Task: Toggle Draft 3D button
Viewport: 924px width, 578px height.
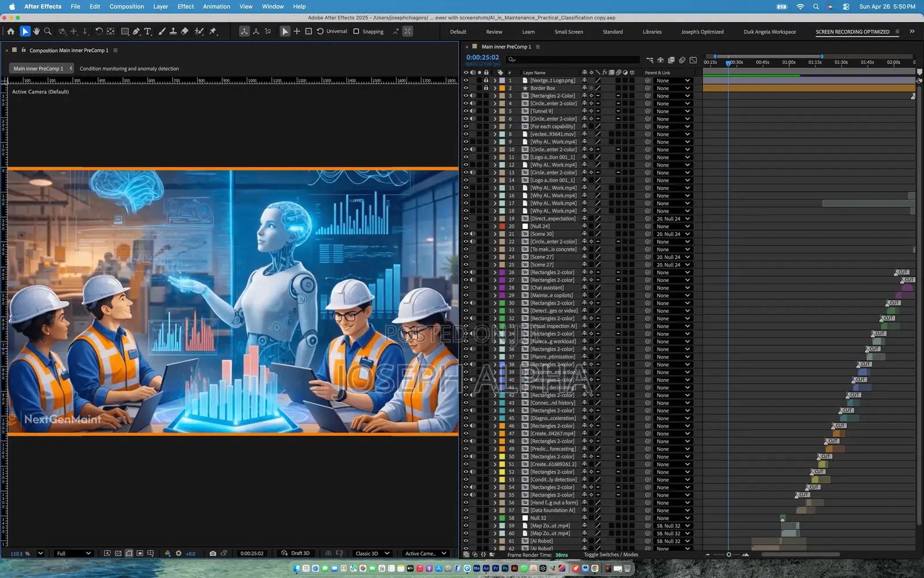Action: 296,553
